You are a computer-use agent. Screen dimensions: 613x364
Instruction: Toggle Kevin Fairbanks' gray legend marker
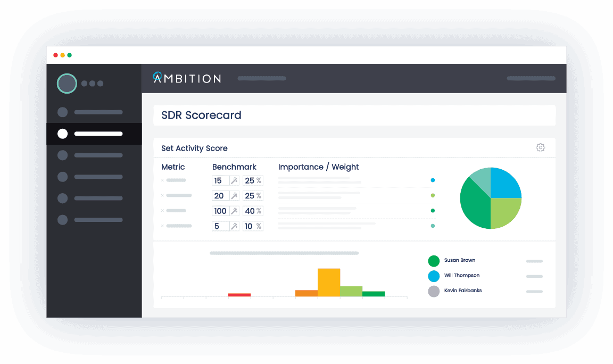(434, 291)
